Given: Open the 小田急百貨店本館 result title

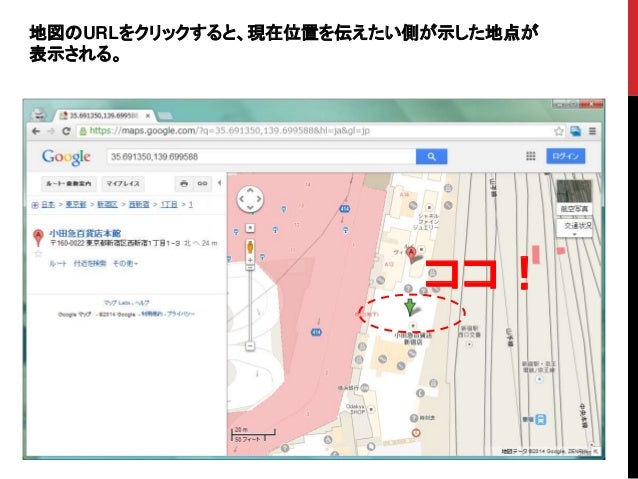Looking at the screenshot, I should pyautogui.click(x=85, y=234).
